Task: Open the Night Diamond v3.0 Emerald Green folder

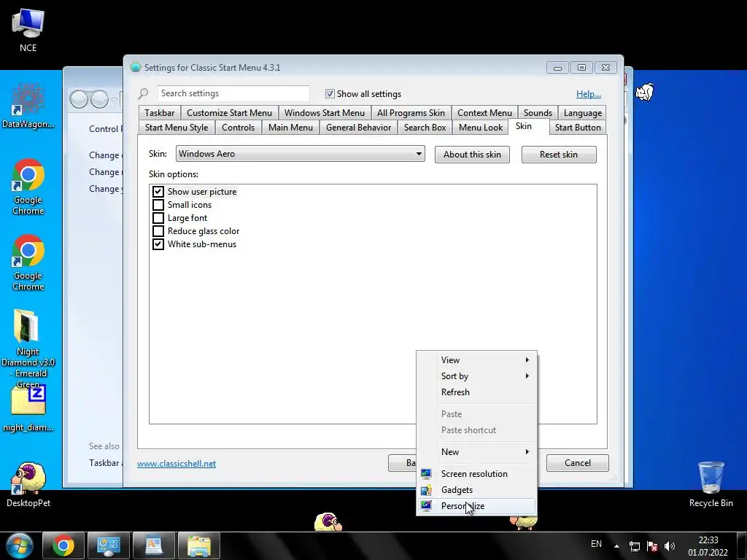Action: [x=28, y=348]
